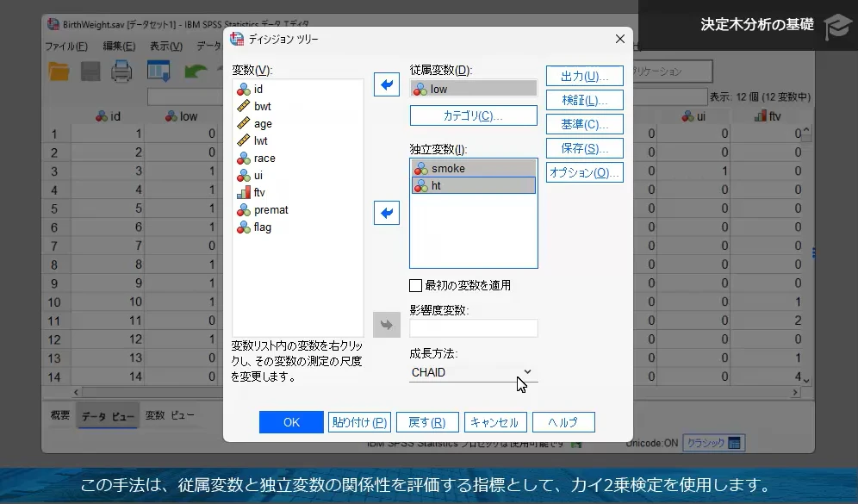
Task: Open the 成長方法 CHAID dropdown
Action: (527, 373)
